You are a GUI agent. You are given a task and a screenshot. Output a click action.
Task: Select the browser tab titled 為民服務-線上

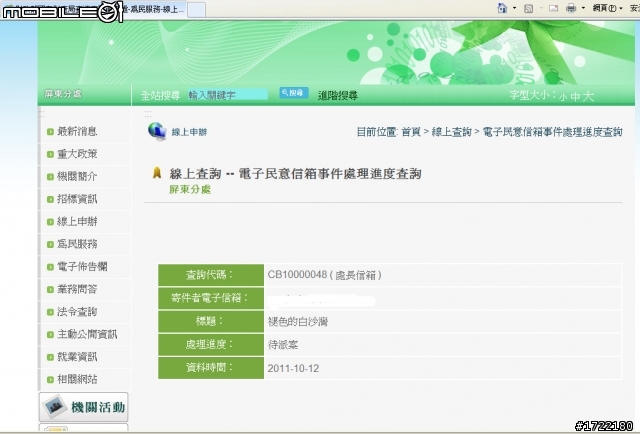click(x=155, y=9)
